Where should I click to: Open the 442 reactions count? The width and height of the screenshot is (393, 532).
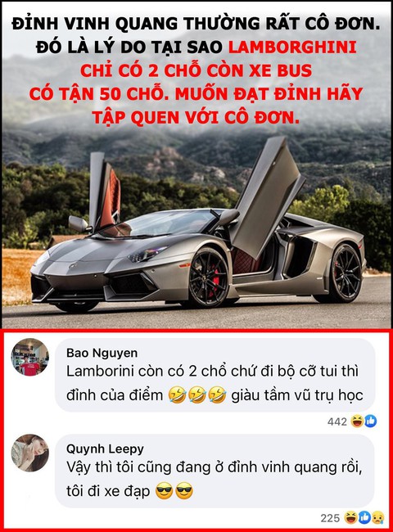(x=337, y=422)
